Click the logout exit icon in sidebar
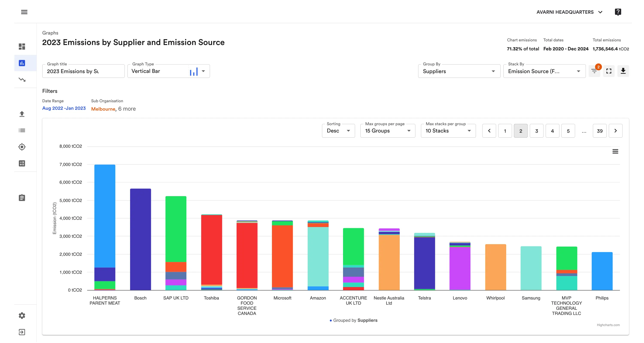The height and width of the screenshot is (343, 644). pos(22,332)
